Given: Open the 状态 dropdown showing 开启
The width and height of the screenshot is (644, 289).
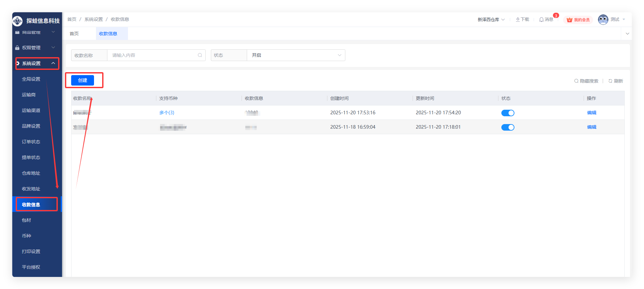Looking at the screenshot, I should click(296, 55).
